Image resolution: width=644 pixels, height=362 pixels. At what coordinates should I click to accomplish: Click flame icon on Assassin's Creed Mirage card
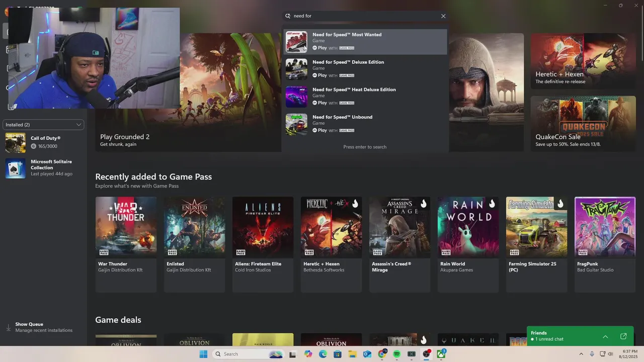[423, 204]
